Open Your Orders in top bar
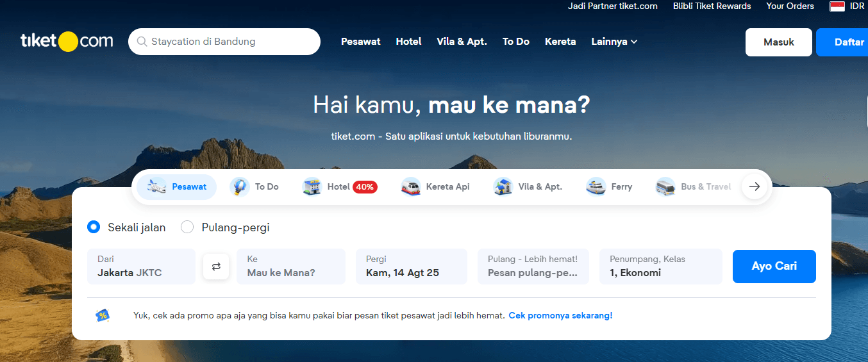This screenshot has width=868, height=362. pyautogui.click(x=790, y=6)
